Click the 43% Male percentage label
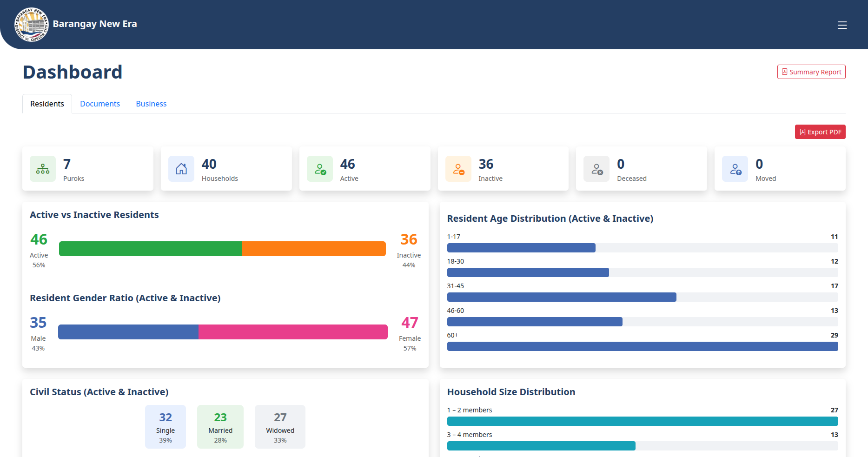Image resolution: width=868 pixels, height=457 pixels. point(38,348)
